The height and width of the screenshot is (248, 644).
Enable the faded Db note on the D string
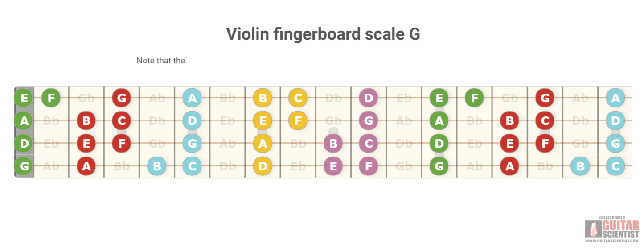[404, 144]
